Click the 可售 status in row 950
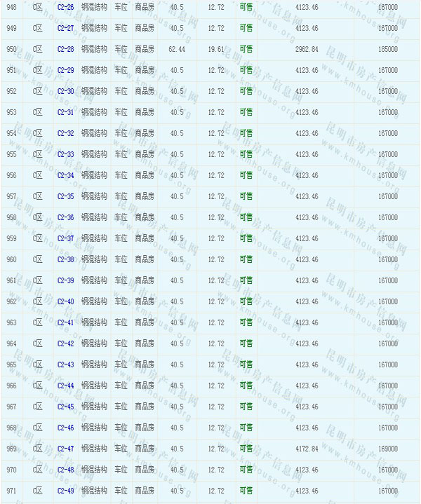421x504 pixels. pos(246,49)
